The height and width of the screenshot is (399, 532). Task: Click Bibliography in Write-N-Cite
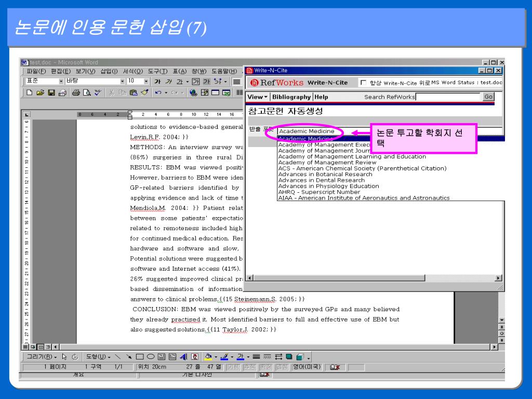click(291, 97)
